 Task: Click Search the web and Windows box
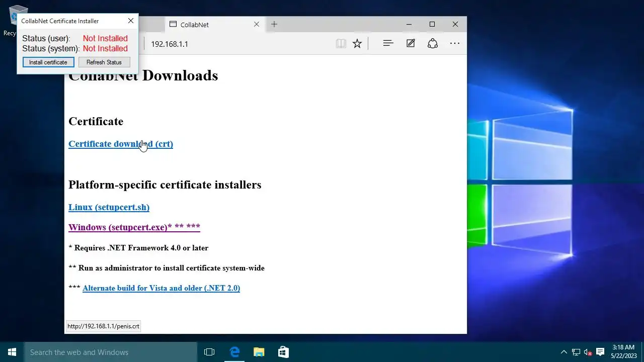click(x=111, y=352)
